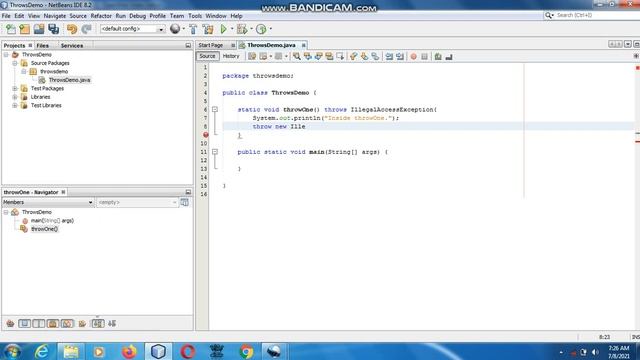Click the New File toolbar icon
This screenshot has height=360, width=640.
pyautogui.click(x=11, y=29)
